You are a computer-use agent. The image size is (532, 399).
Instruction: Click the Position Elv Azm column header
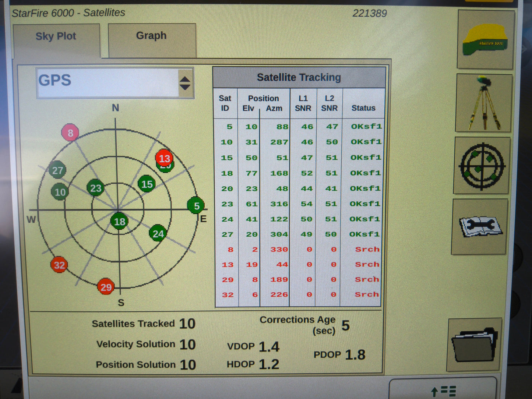[264, 103]
